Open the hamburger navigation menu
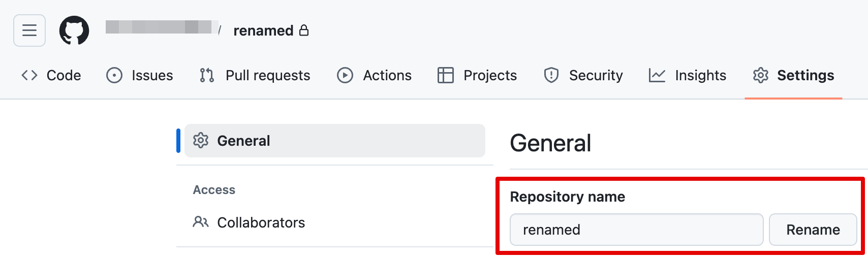The width and height of the screenshot is (868, 258). click(29, 30)
